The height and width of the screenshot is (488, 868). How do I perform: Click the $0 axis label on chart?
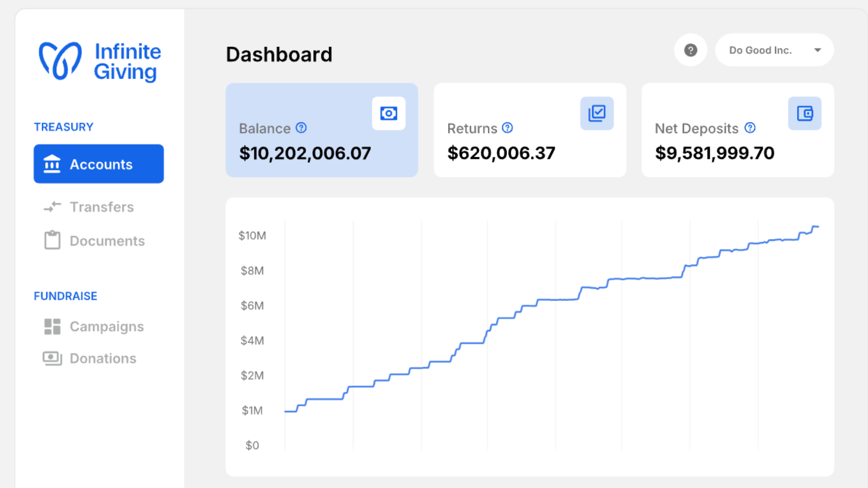coord(252,445)
